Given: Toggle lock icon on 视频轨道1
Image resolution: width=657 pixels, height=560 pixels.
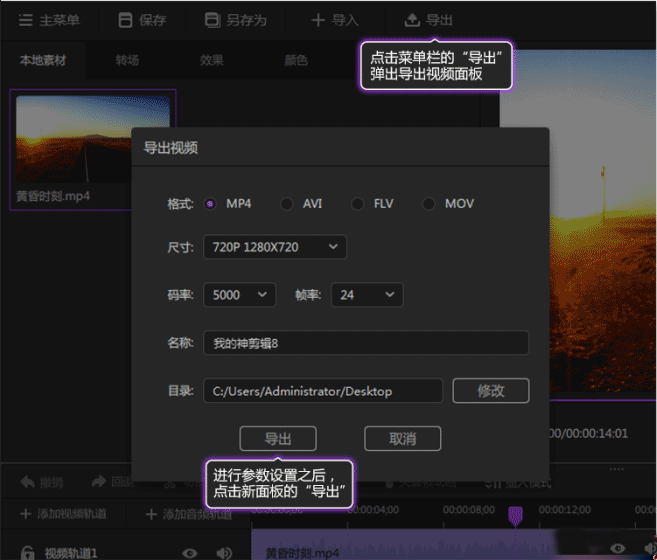Looking at the screenshot, I should click(x=27, y=551).
